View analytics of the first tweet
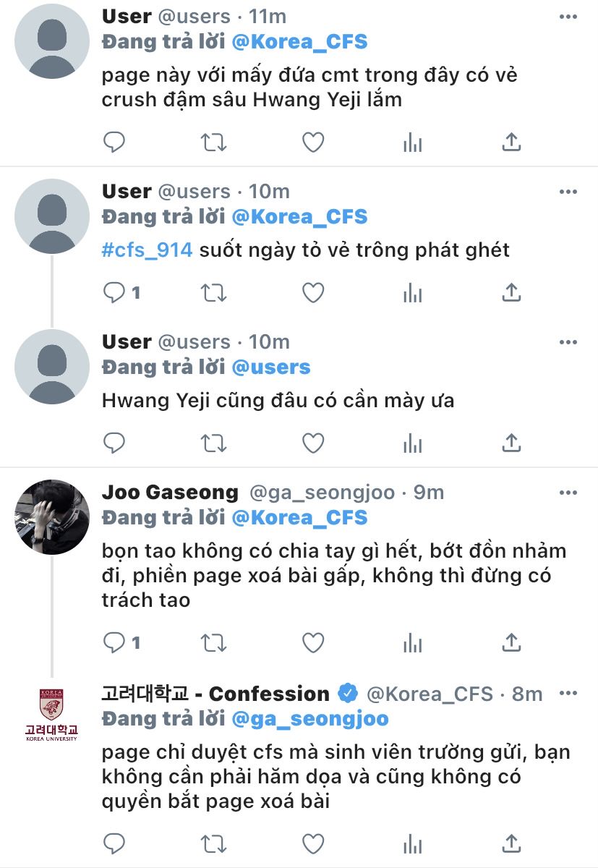The width and height of the screenshot is (598, 868). pyautogui.click(x=412, y=142)
